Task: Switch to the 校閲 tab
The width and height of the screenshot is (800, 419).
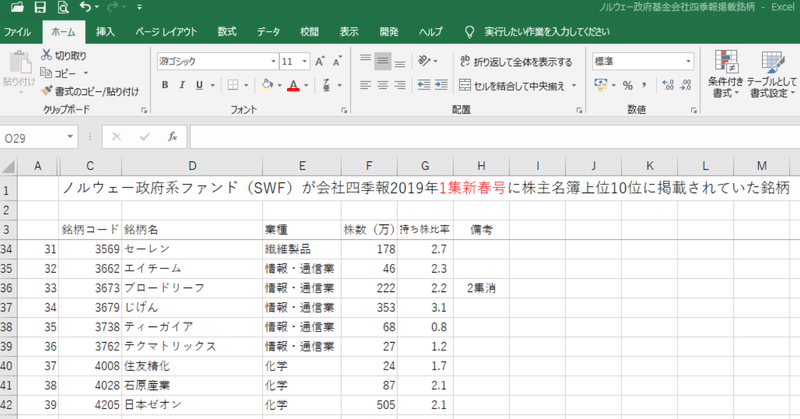Action: pos(309,32)
